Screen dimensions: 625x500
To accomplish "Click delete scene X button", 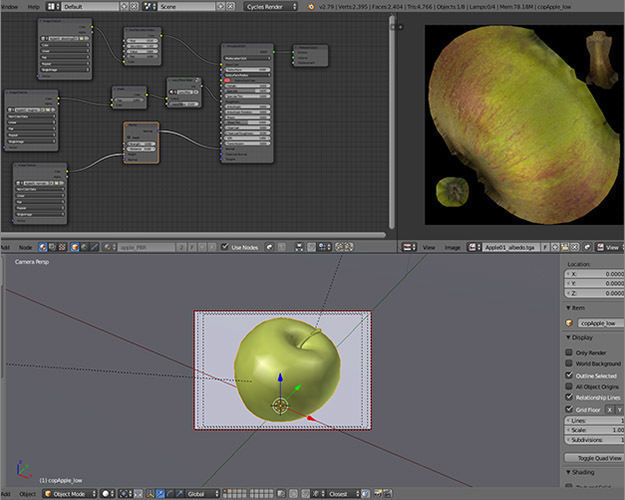I will [230, 7].
